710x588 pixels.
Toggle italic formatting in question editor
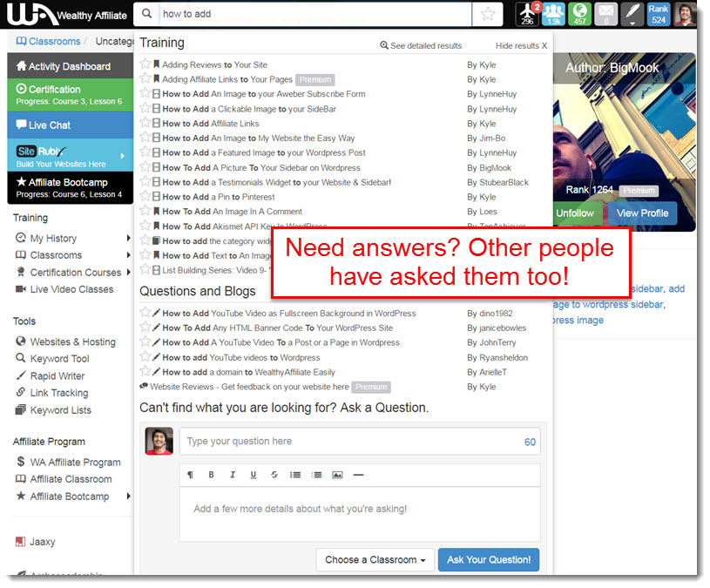point(233,475)
